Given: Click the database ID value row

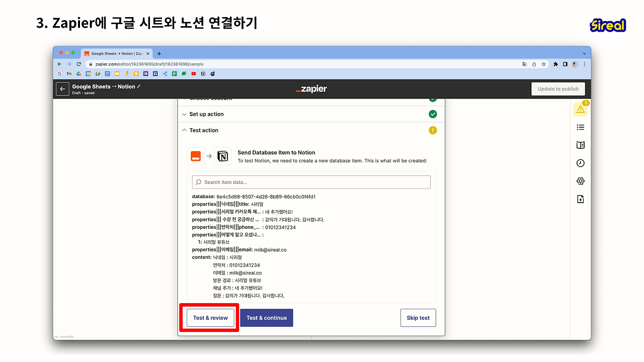Looking at the screenshot, I should (254, 197).
